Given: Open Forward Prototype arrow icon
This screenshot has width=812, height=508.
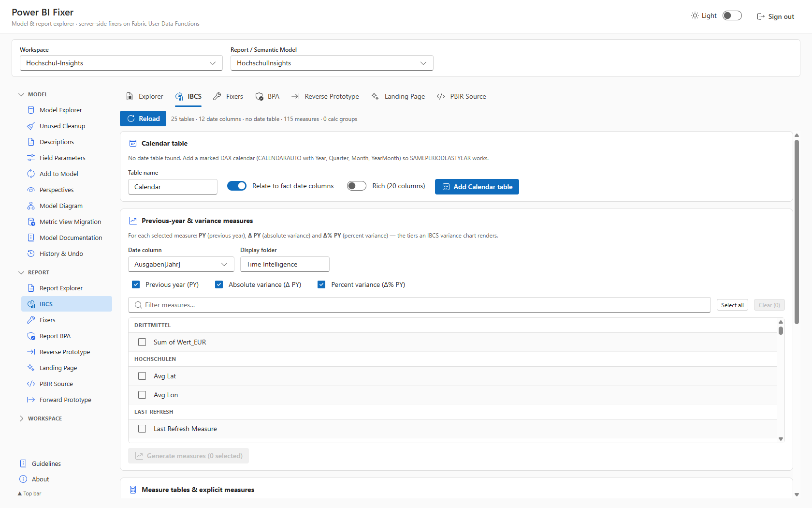Looking at the screenshot, I should tap(31, 400).
